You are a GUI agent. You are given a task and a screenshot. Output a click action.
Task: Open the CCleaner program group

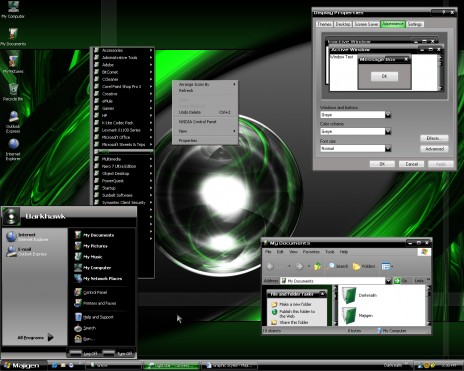[x=123, y=79]
